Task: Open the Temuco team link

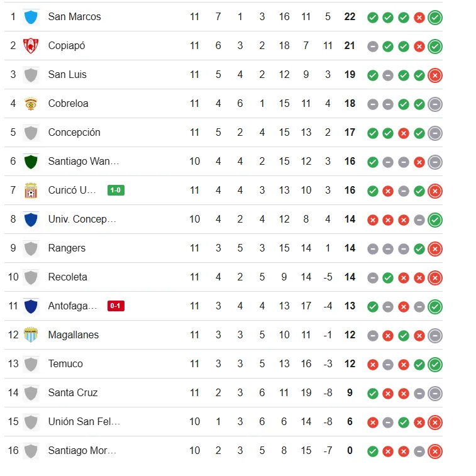Action: (x=65, y=364)
